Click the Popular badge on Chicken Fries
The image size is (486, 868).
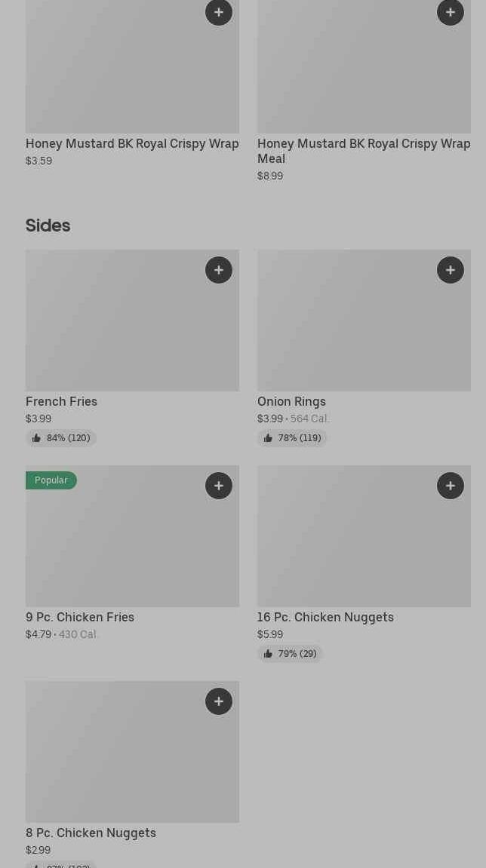[51, 480]
